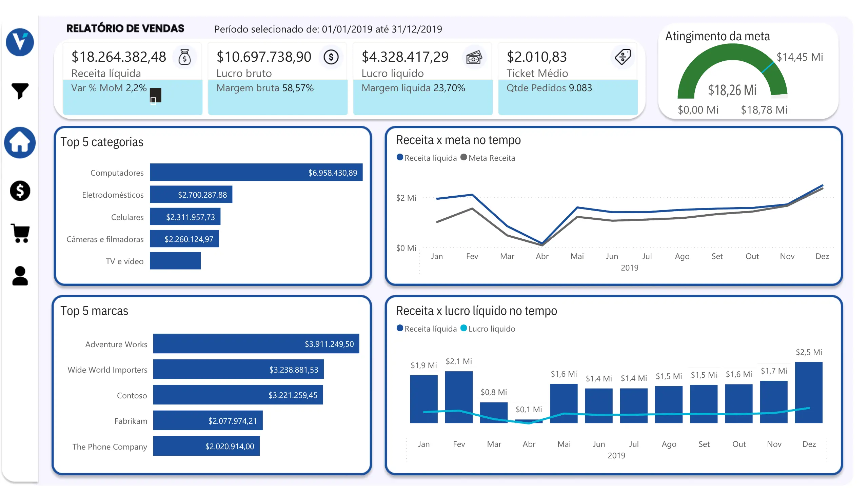
Task: Open the shopping cart page icon
Action: [20, 234]
